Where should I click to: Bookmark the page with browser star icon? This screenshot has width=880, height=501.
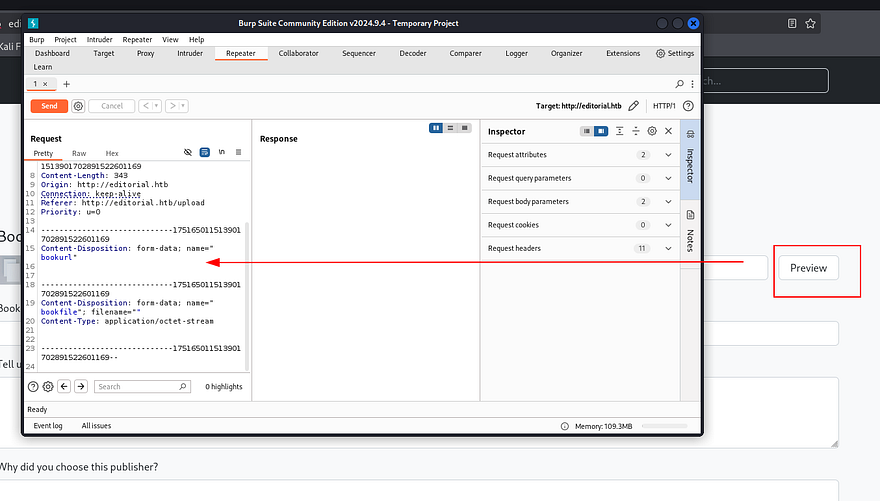coord(810,24)
